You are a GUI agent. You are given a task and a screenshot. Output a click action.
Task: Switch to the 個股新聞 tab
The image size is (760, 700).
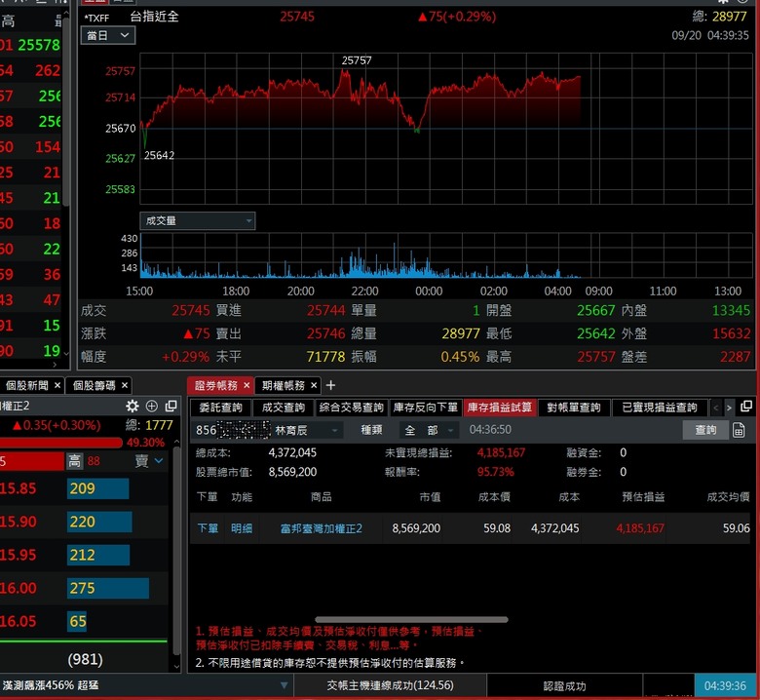click(x=26, y=385)
